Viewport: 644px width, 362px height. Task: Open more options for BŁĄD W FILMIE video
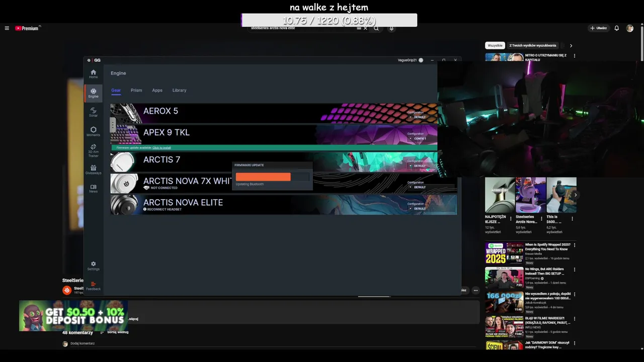[x=575, y=319]
